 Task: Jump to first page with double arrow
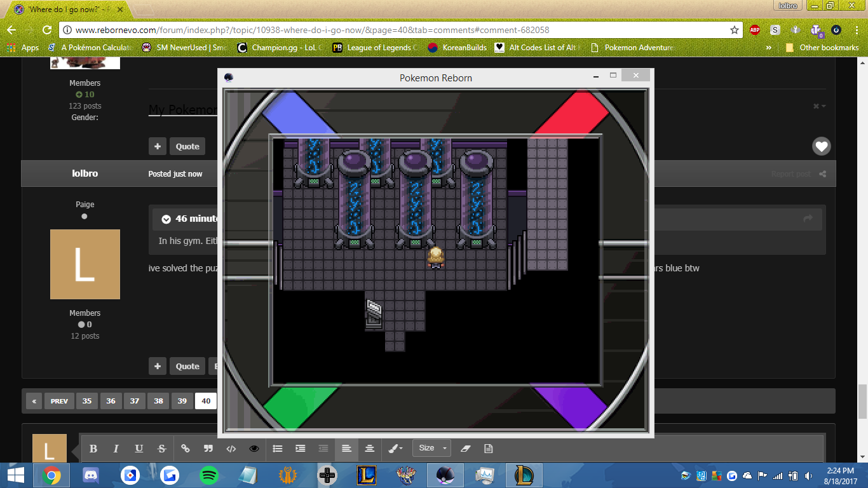(x=34, y=401)
